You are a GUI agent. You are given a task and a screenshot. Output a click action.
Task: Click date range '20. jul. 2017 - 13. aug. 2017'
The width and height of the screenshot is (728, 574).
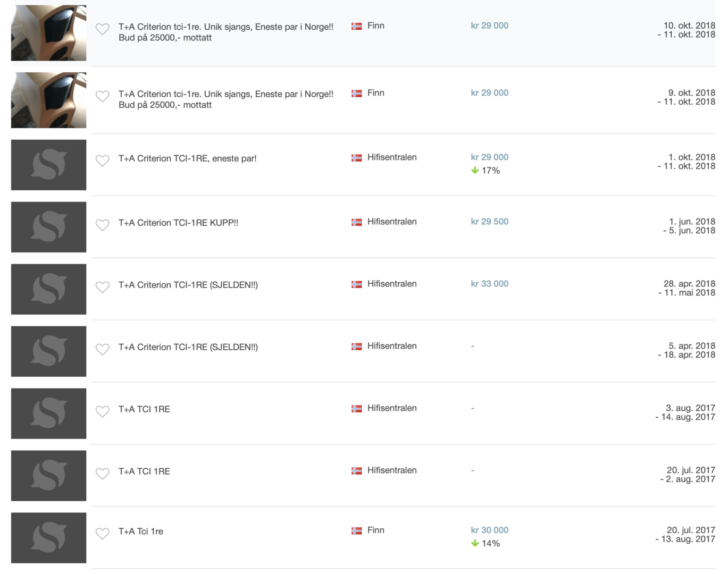(x=685, y=535)
